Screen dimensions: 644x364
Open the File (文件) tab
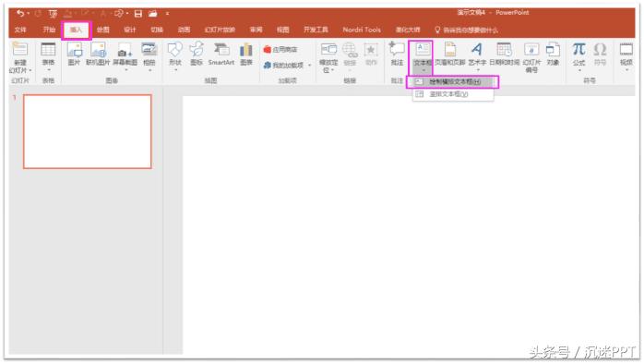pyautogui.click(x=20, y=30)
